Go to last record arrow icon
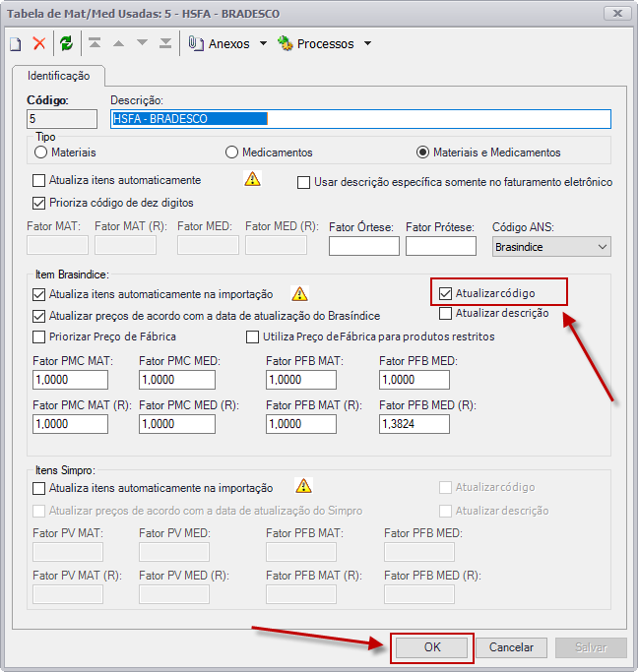This screenshot has width=638, height=672. [165, 43]
